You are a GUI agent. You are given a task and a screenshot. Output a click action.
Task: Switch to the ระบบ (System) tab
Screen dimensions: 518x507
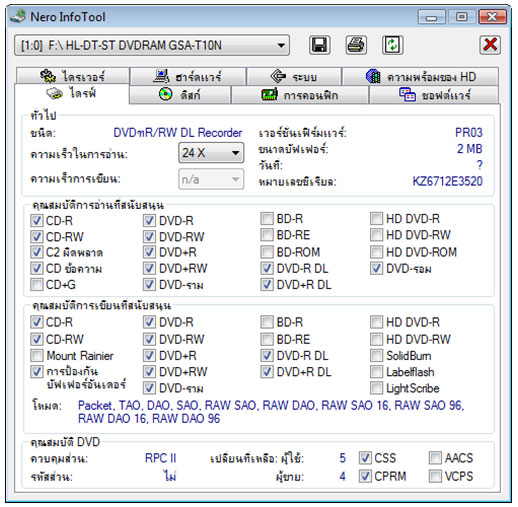(294, 76)
